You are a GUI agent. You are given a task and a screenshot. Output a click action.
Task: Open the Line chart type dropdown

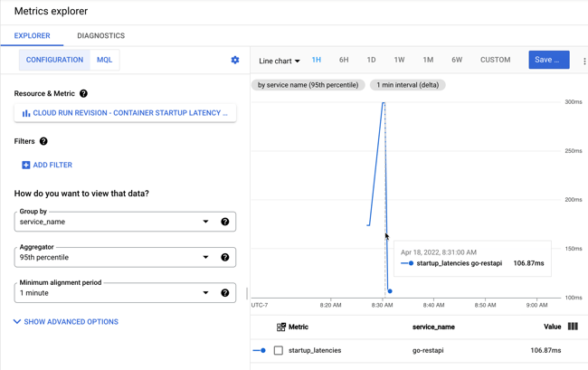coord(279,61)
